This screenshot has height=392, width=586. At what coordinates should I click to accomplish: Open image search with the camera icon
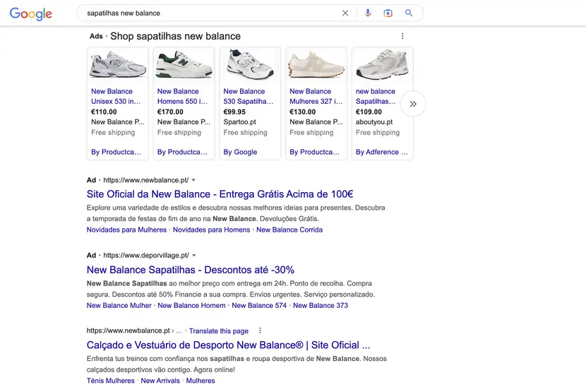coord(388,13)
